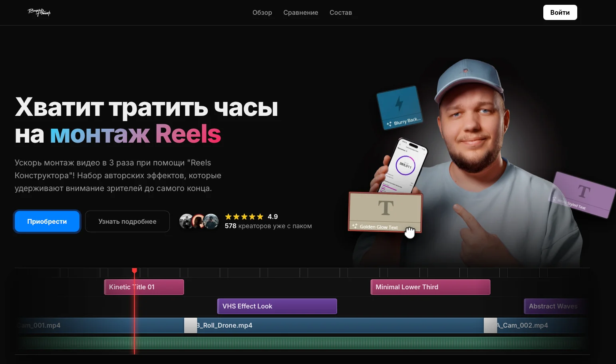Select the Minimal Lower Third clip

(430, 287)
